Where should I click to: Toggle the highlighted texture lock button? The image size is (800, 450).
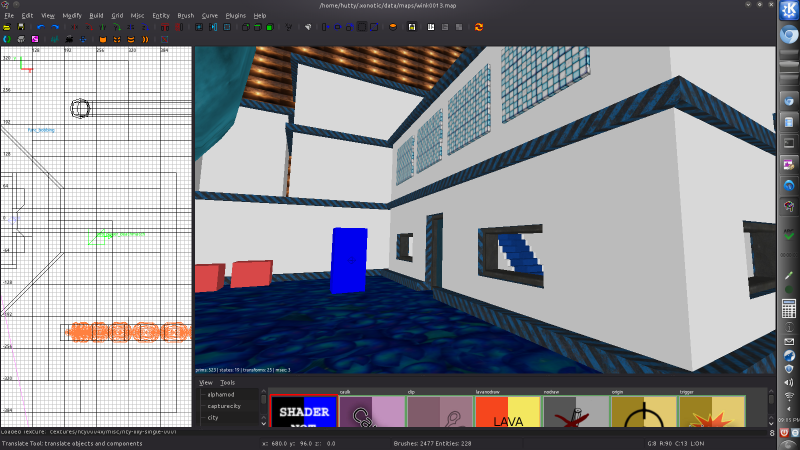coord(411,27)
